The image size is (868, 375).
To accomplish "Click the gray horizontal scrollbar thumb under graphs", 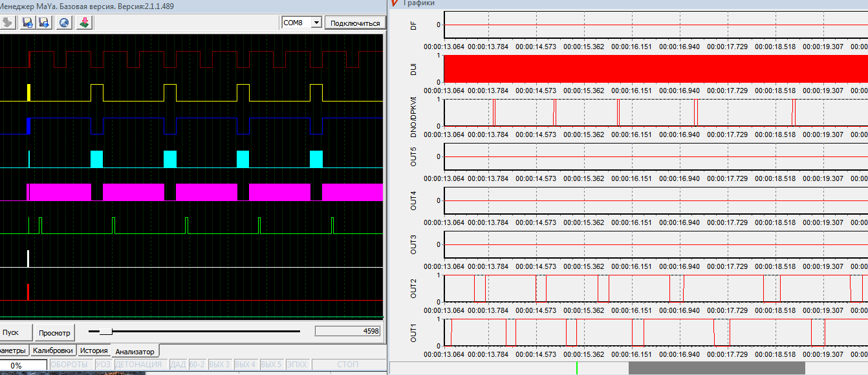I will (x=716, y=368).
